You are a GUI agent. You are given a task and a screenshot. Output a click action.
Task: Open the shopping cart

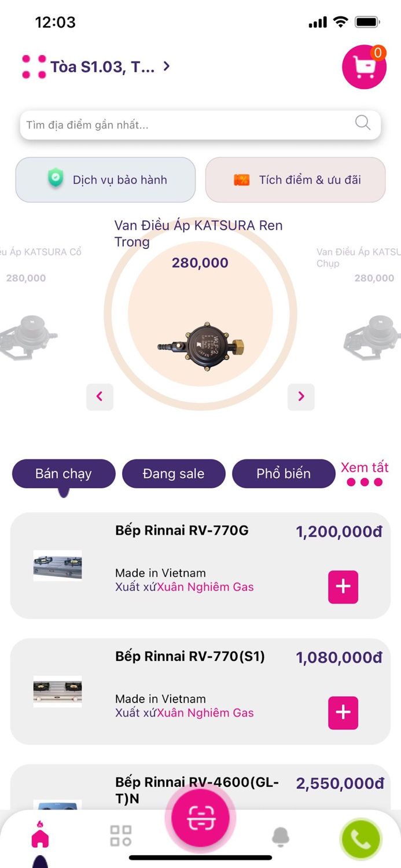pyautogui.click(x=364, y=67)
